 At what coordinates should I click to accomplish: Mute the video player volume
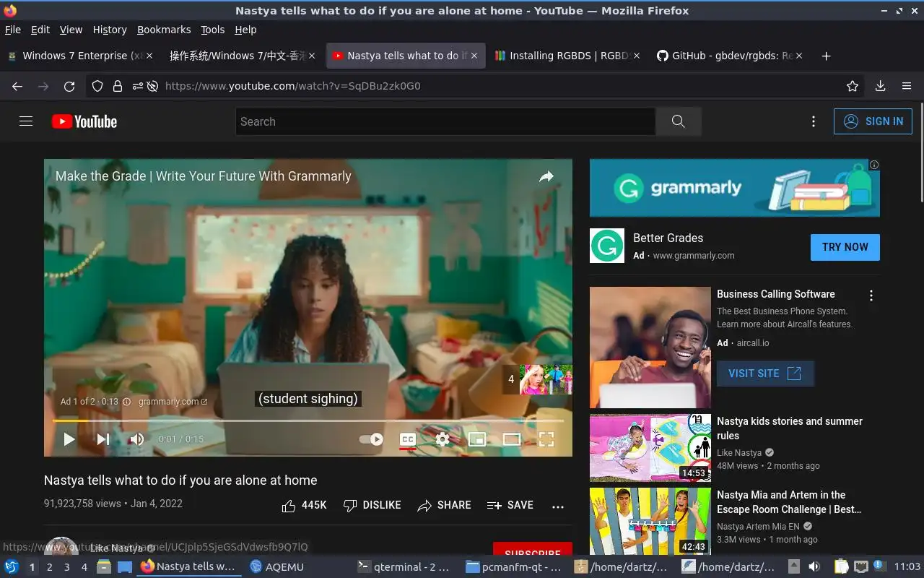tap(136, 439)
